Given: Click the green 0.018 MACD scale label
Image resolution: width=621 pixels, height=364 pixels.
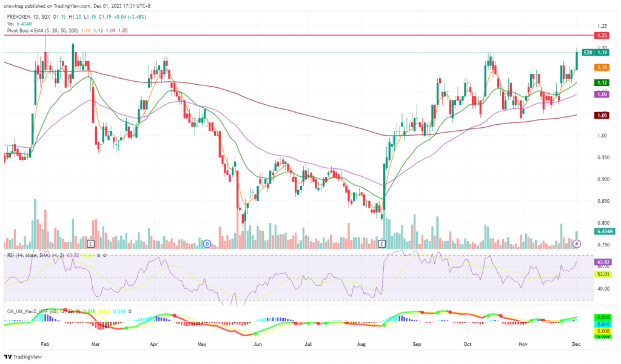Looking at the screenshot, I should tap(603, 317).
